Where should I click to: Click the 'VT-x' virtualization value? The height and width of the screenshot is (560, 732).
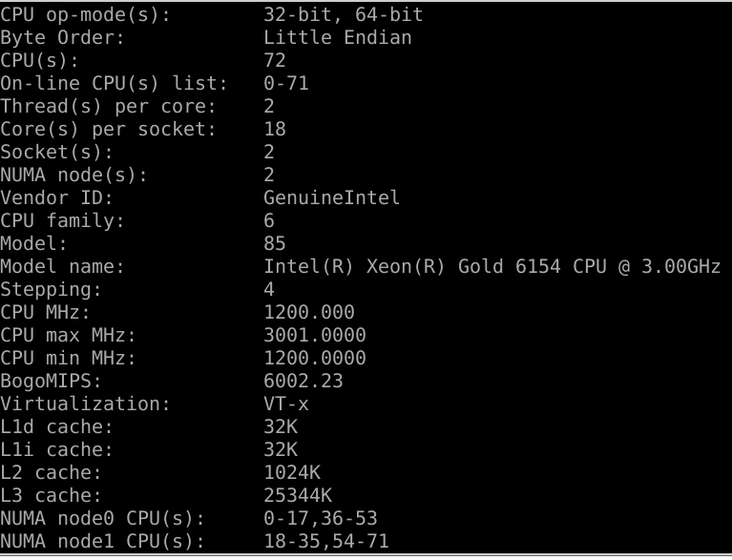[x=285, y=404]
